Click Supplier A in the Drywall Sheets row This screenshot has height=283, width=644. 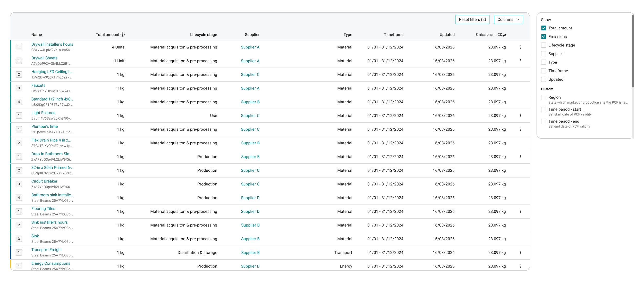pyautogui.click(x=250, y=61)
